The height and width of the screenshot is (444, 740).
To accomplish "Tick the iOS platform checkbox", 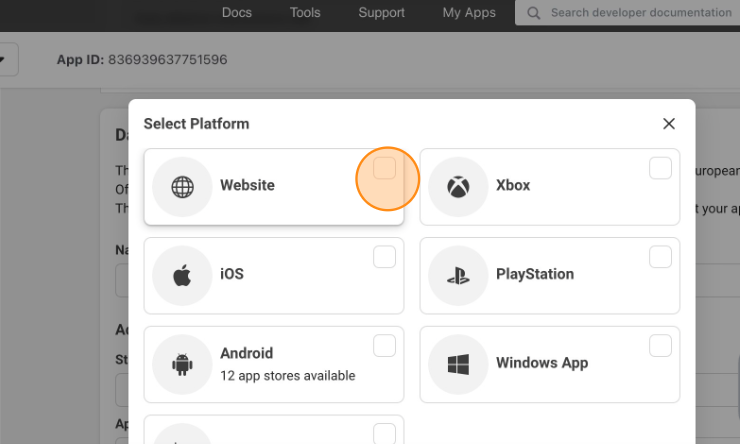I will click(x=384, y=257).
